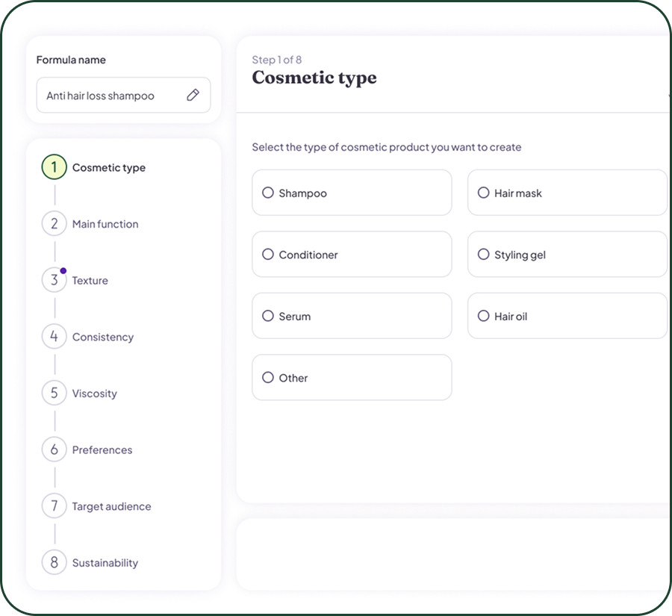Click the pencil edit icon for formula name
The image size is (672, 616).
pos(193,95)
